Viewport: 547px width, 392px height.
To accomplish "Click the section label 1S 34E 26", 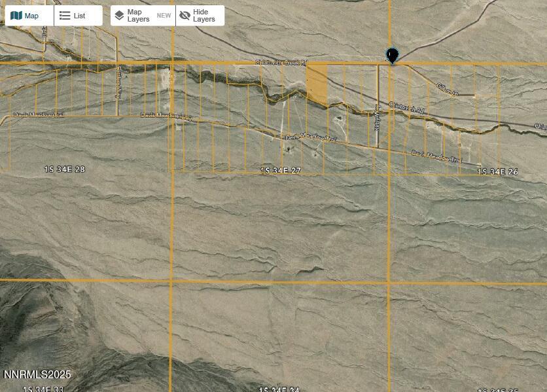I will (497, 171).
